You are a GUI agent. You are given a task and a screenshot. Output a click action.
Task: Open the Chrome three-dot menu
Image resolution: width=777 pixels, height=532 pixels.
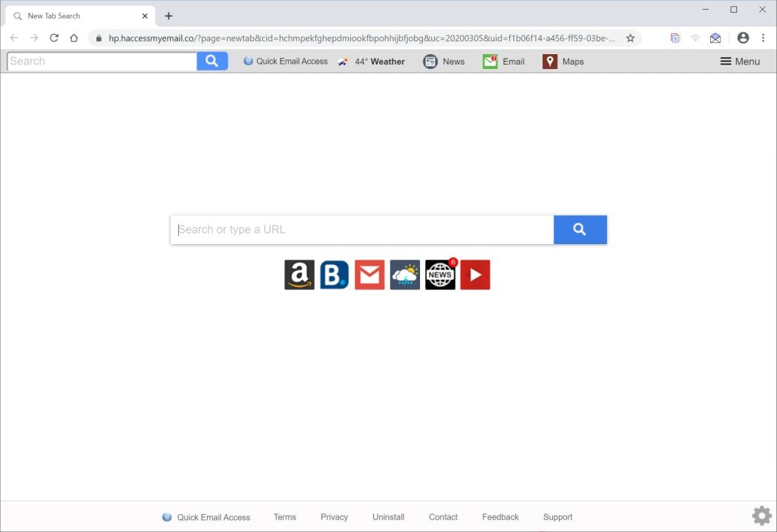[763, 38]
